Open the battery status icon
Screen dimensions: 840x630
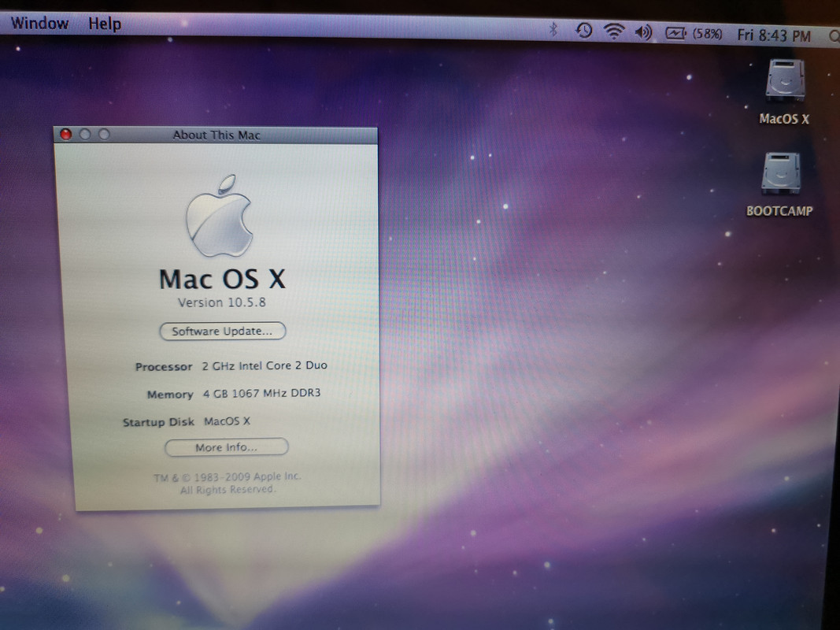pos(675,34)
